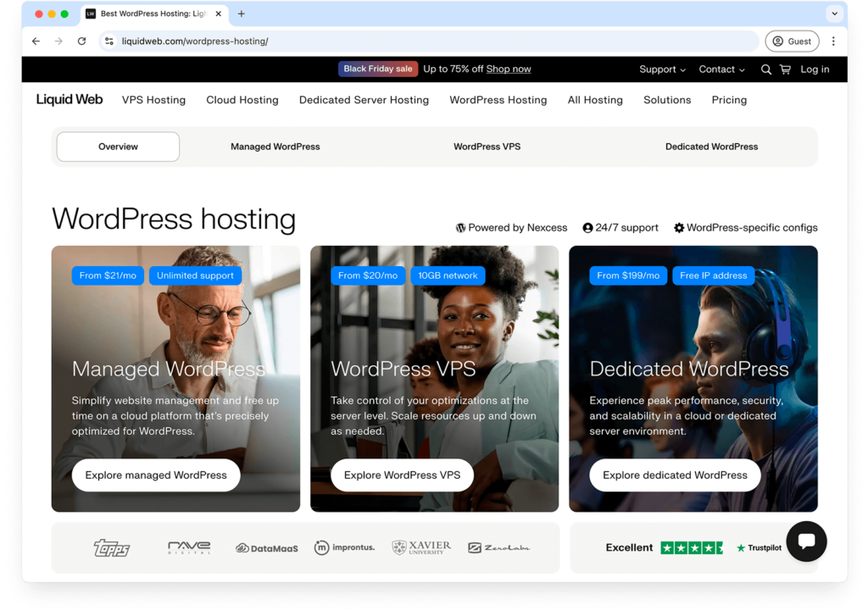Image resolution: width=868 pixels, height=611 pixels.
Task: Click the browser forward arrow
Action: [x=58, y=41]
